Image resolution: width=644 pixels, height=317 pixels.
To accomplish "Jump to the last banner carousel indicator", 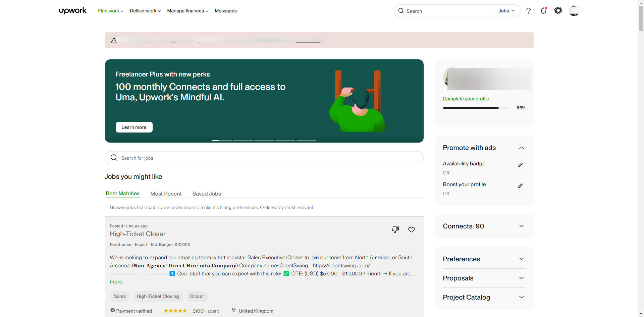I will (x=306, y=141).
